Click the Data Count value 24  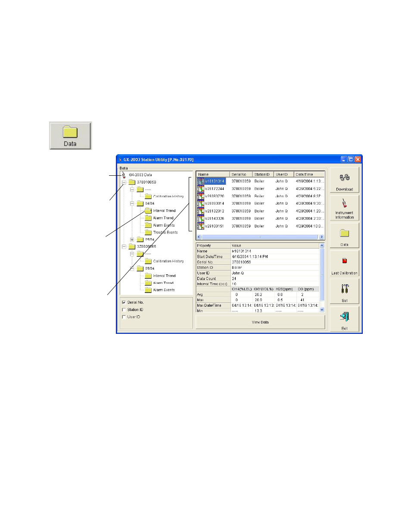pyautogui.click(x=234, y=279)
